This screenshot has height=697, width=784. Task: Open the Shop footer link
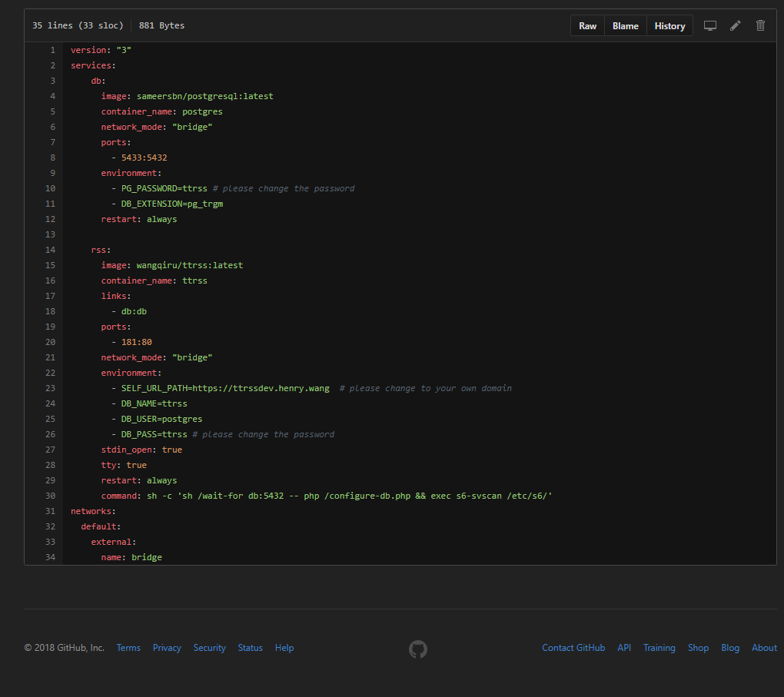tap(698, 648)
